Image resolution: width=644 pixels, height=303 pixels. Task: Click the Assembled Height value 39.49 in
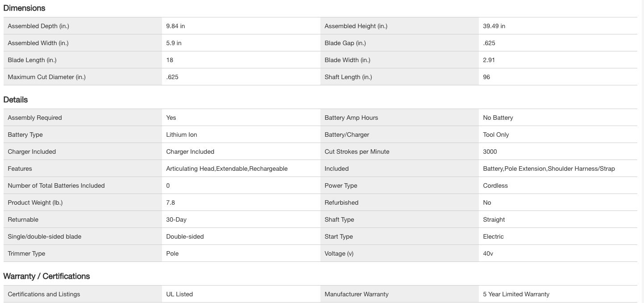pos(494,26)
